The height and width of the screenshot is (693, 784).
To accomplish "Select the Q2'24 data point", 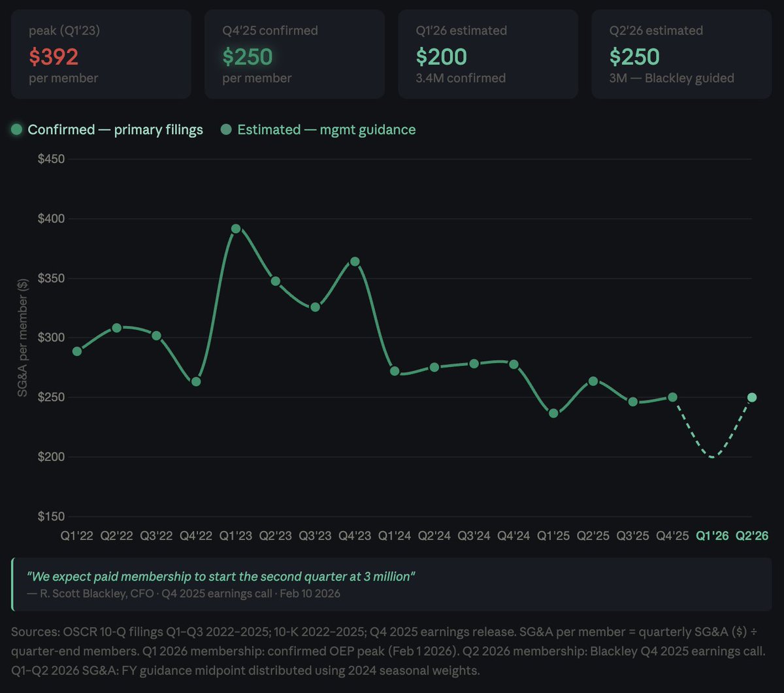I will (x=434, y=367).
